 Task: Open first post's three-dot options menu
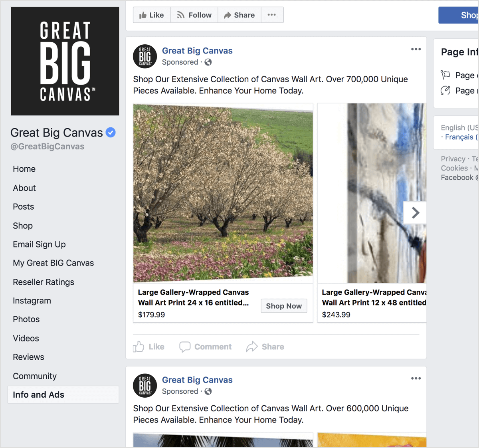pos(416,49)
